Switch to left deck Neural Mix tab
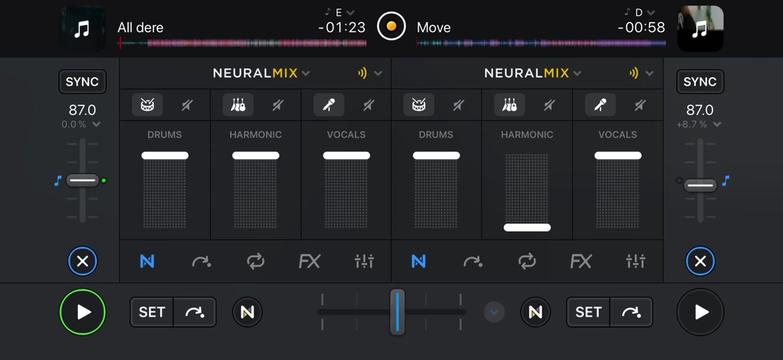Image resolution: width=783 pixels, height=360 pixels. coord(147,261)
